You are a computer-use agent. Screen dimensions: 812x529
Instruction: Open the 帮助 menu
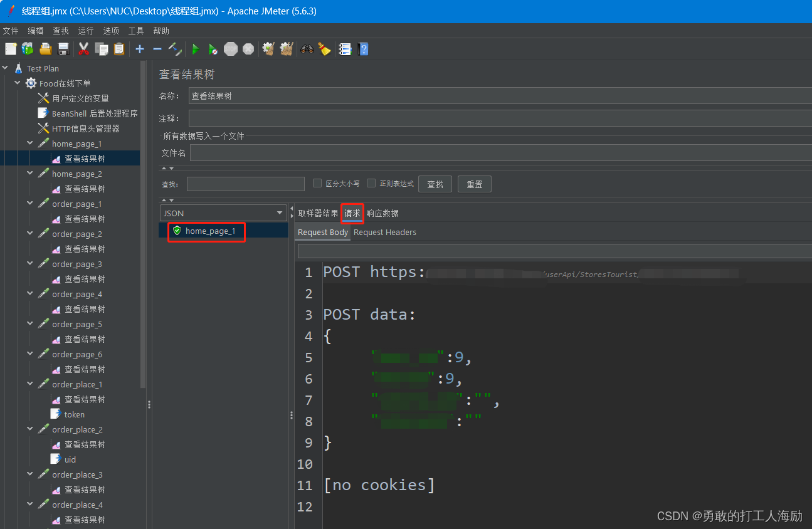tap(161, 31)
